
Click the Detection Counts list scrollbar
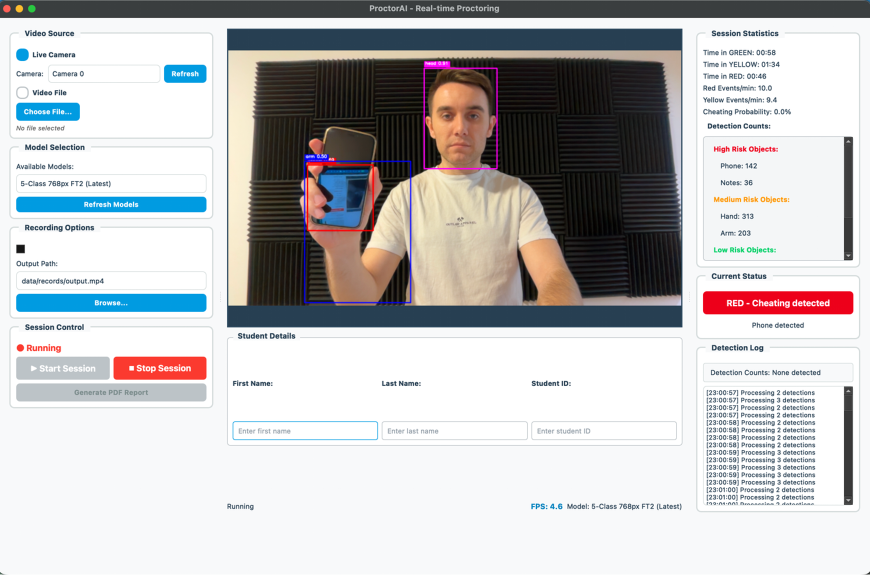(848, 198)
